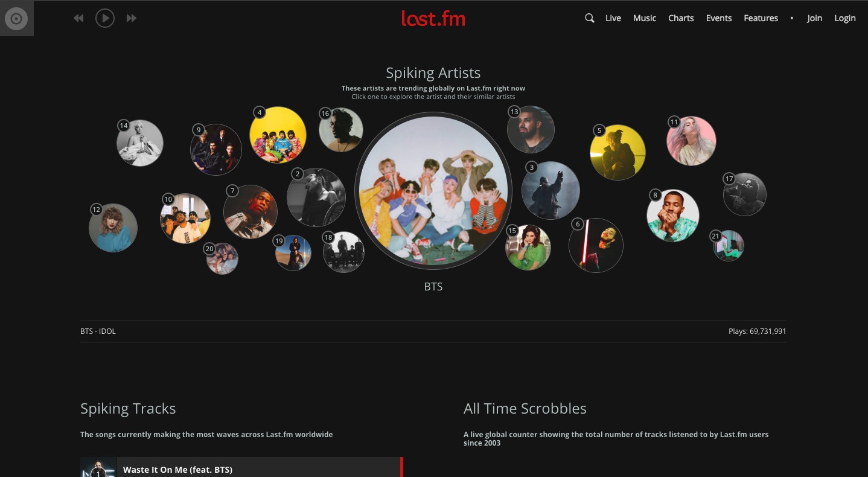Select the large BTS artist bubble

(x=433, y=191)
